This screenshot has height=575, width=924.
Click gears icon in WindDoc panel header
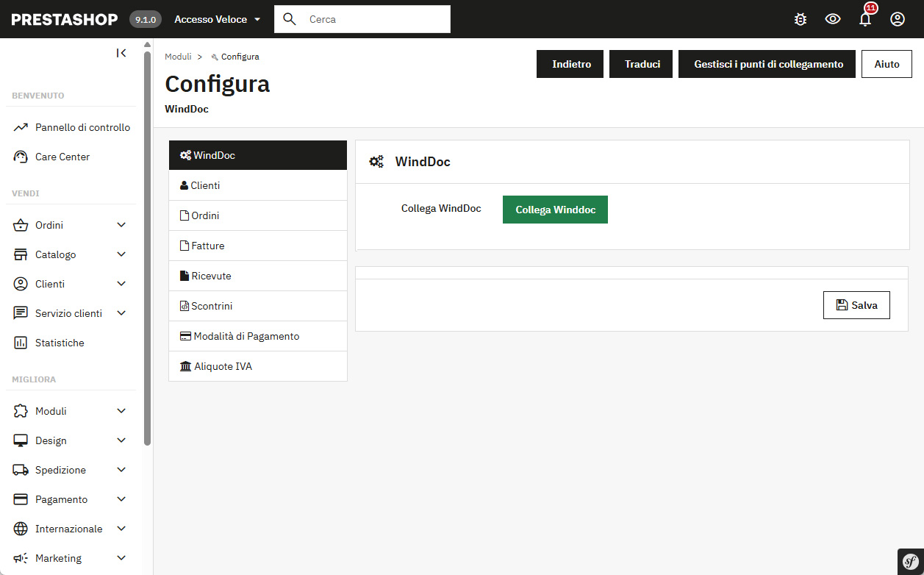376,162
